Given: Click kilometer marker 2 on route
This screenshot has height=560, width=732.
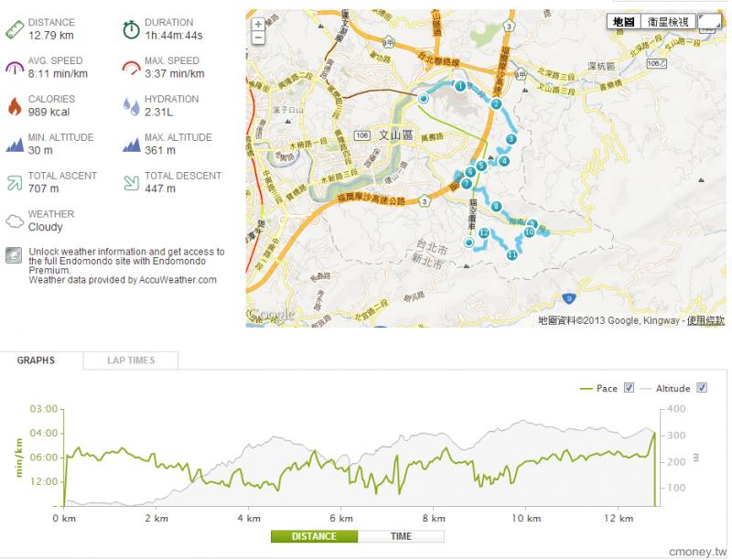Looking at the screenshot, I should [495, 104].
